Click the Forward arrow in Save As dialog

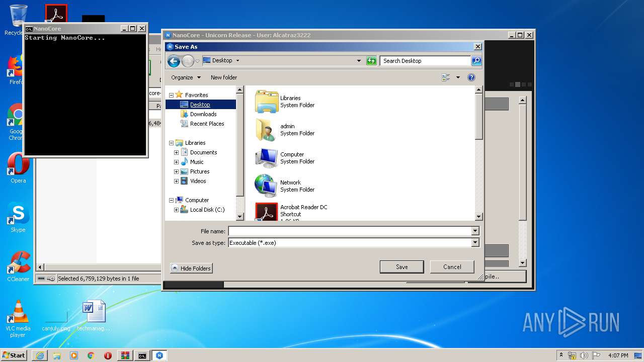(x=188, y=61)
